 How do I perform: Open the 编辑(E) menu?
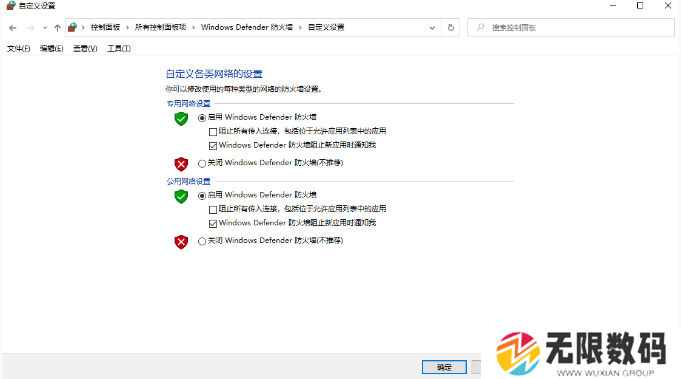tap(51, 49)
